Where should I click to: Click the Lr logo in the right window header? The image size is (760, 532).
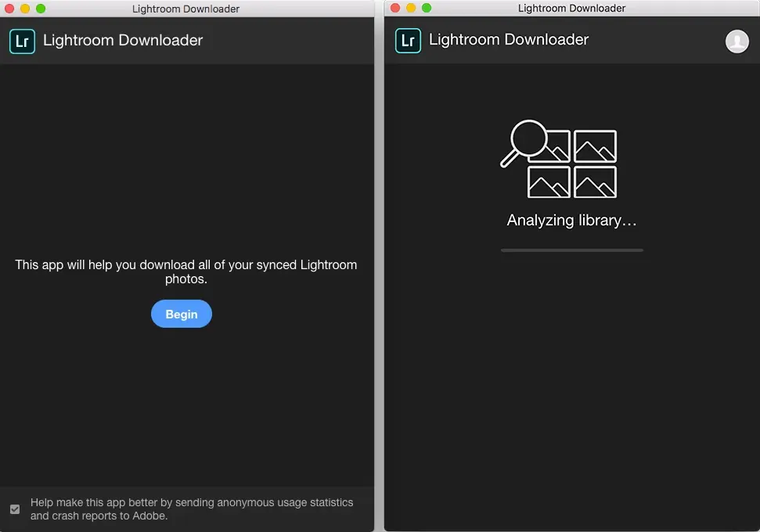point(408,41)
